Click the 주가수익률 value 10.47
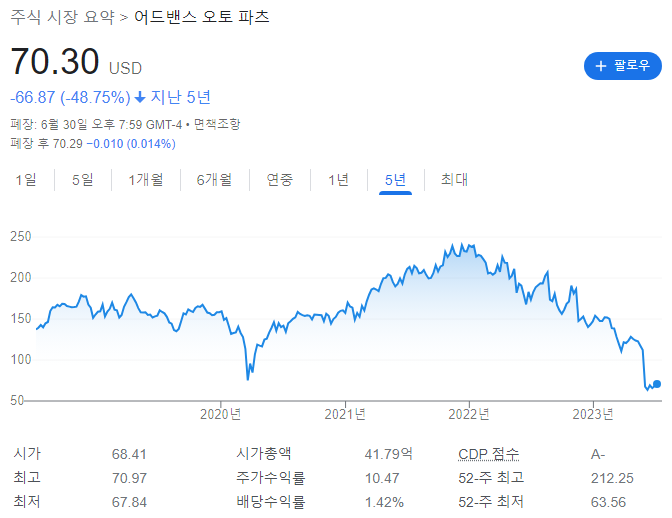The image size is (672, 518). [382, 478]
